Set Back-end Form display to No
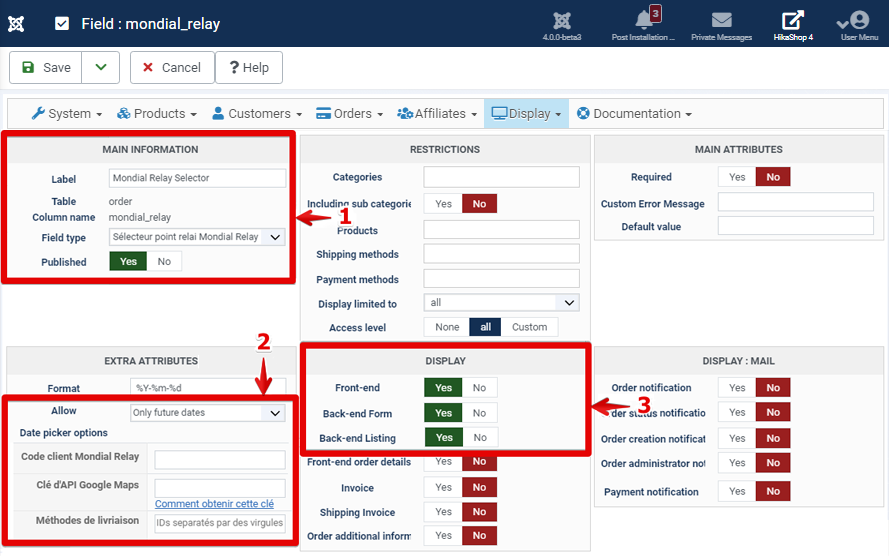This screenshot has width=889, height=556. pos(480,413)
